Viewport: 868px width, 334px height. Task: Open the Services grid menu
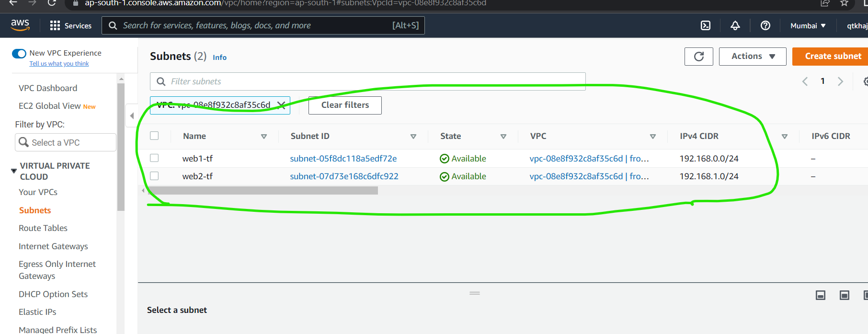pyautogui.click(x=71, y=25)
